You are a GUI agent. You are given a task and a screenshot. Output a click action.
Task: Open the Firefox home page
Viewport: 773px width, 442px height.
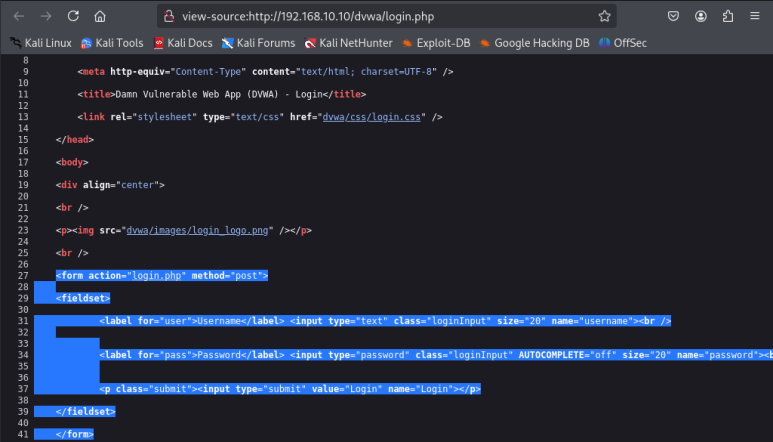[x=100, y=16]
